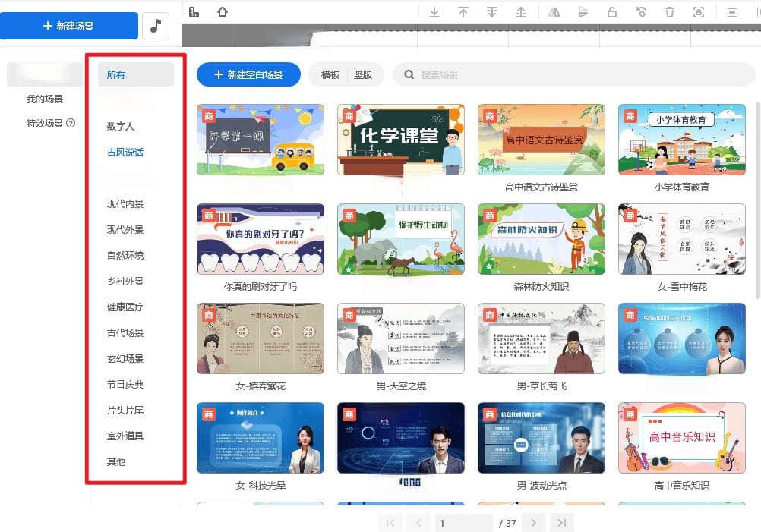
Task: Click the move-up-one-layer icon
Action: (521, 12)
